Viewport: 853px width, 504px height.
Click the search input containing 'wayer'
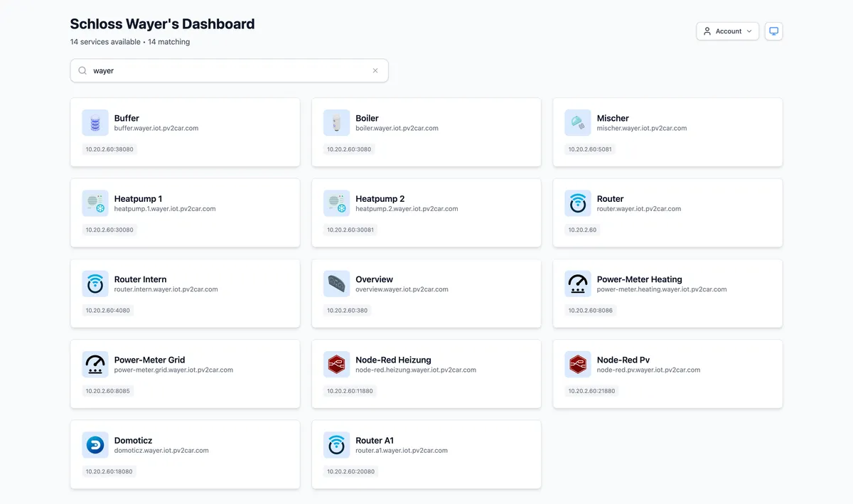(229, 70)
